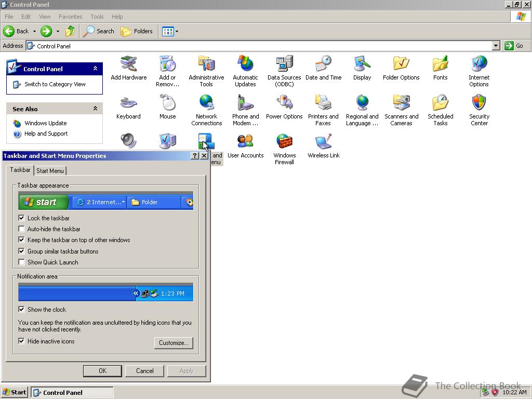
Task: Toggle Lock the taskbar checkbox
Action: [21, 218]
